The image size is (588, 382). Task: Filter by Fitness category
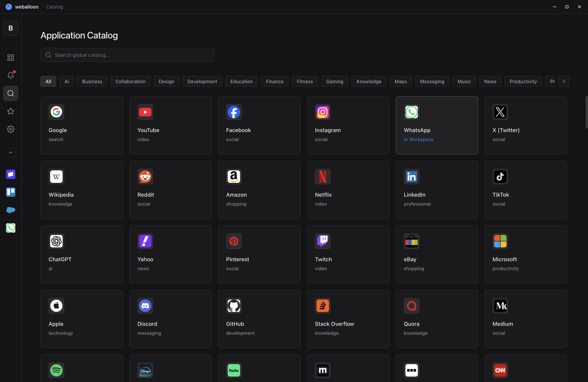(305, 82)
